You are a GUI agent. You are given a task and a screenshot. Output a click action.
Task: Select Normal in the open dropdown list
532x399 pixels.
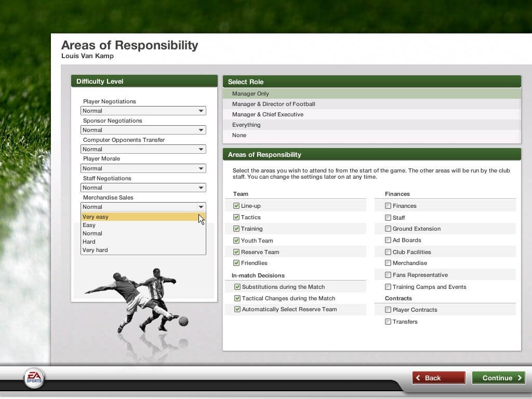click(143, 233)
